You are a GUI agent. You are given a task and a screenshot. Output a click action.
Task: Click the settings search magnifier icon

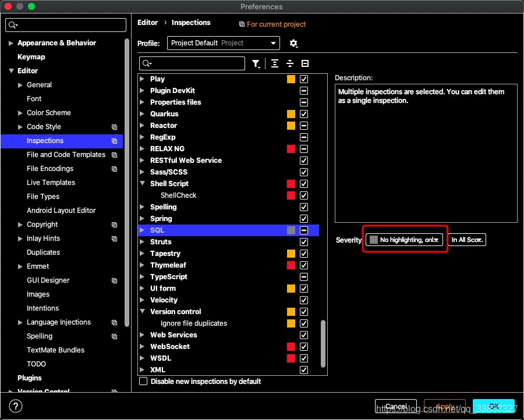tap(13, 25)
